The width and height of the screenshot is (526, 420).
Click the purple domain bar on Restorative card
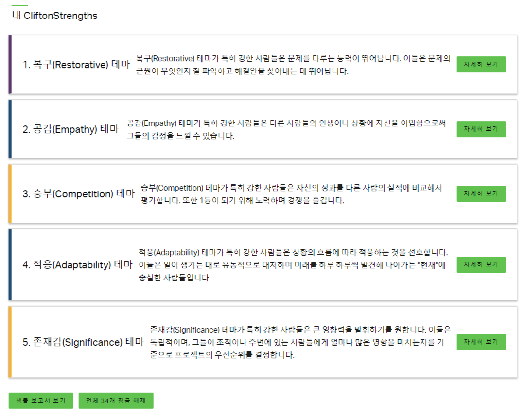click(9, 64)
